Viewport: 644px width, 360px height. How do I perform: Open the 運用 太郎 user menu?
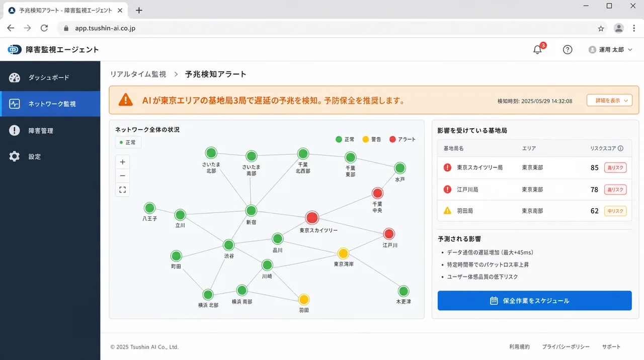click(x=610, y=50)
